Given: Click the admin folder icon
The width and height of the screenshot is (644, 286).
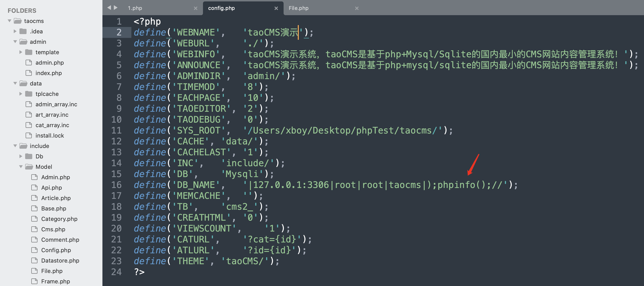Looking at the screenshot, I should click(x=23, y=42).
